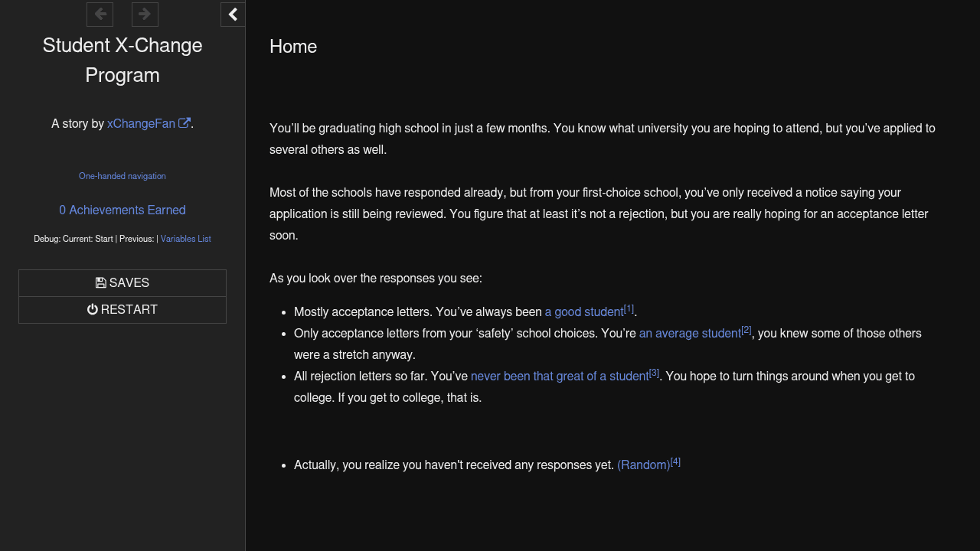This screenshot has height=551, width=980.
Task: Choose the 'a good student' option
Action: point(583,312)
